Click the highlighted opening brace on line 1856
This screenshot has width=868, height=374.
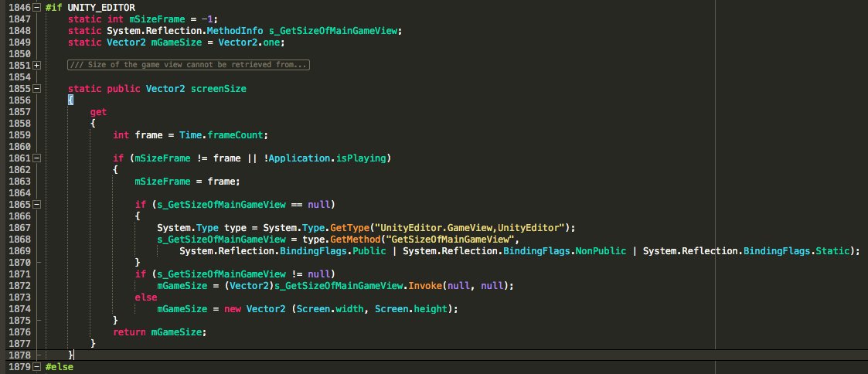tap(70, 100)
